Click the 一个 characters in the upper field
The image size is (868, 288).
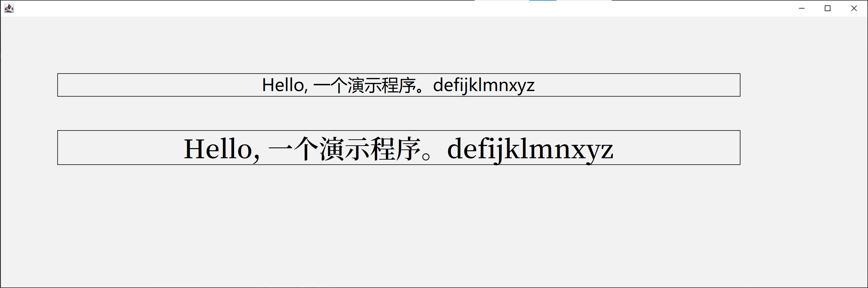330,85
